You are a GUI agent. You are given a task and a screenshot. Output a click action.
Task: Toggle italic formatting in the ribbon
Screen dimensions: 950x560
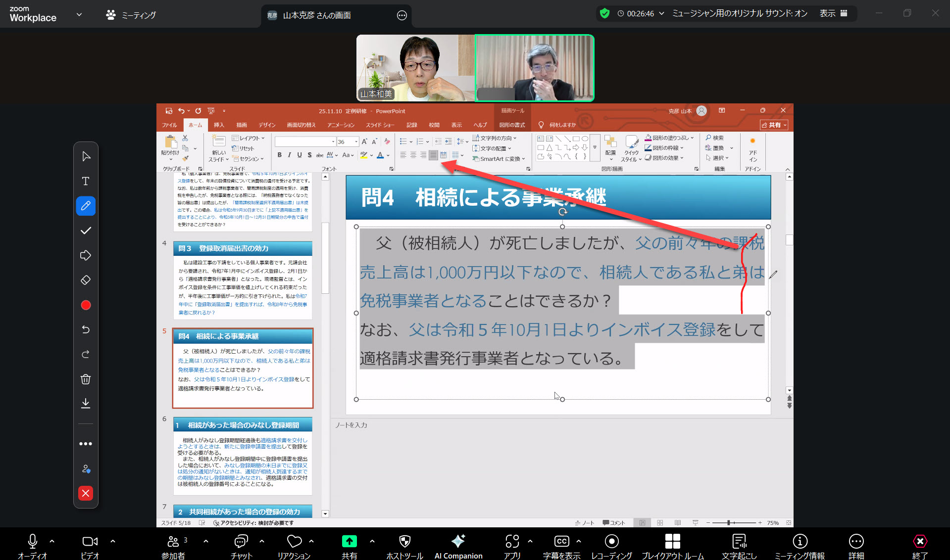click(x=290, y=155)
